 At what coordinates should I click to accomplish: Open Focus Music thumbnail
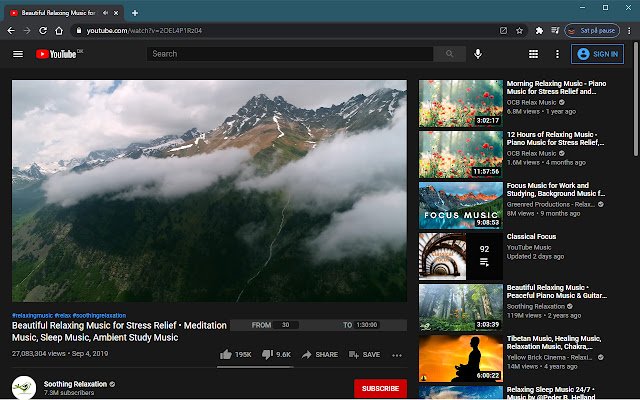coord(461,205)
